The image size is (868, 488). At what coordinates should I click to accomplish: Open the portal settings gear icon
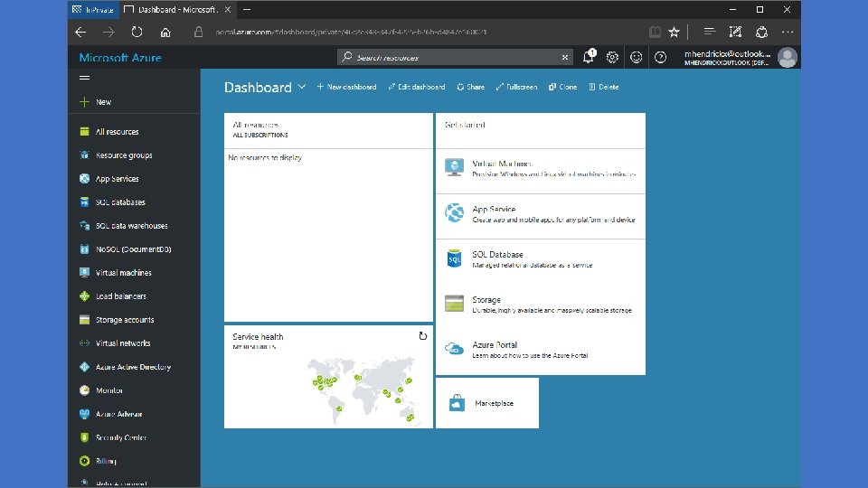coord(612,57)
